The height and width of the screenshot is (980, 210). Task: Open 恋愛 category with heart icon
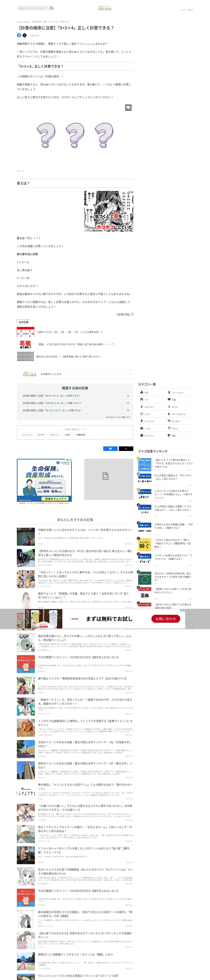coord(180,400)
